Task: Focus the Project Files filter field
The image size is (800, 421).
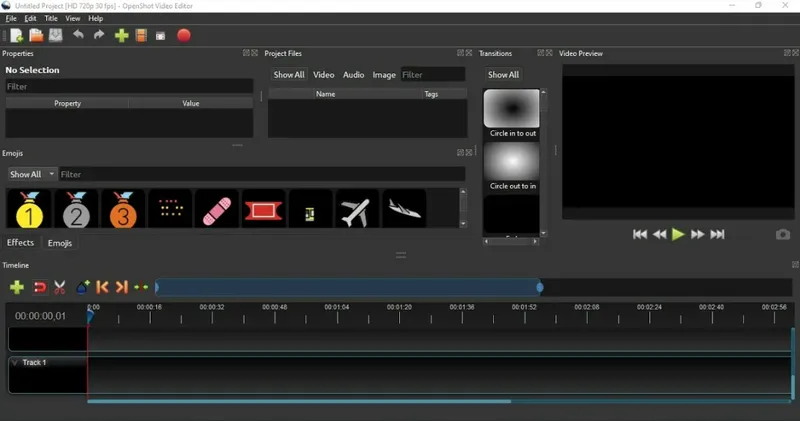Action: [x=433, y=75]
